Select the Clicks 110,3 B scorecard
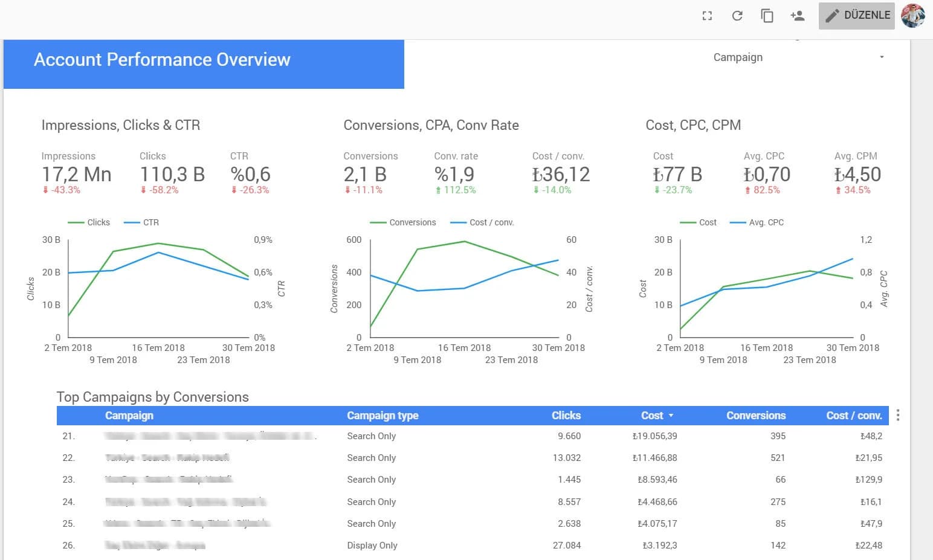Image resolution: width=933 pixels, height=560 pixels. point(172,173)
